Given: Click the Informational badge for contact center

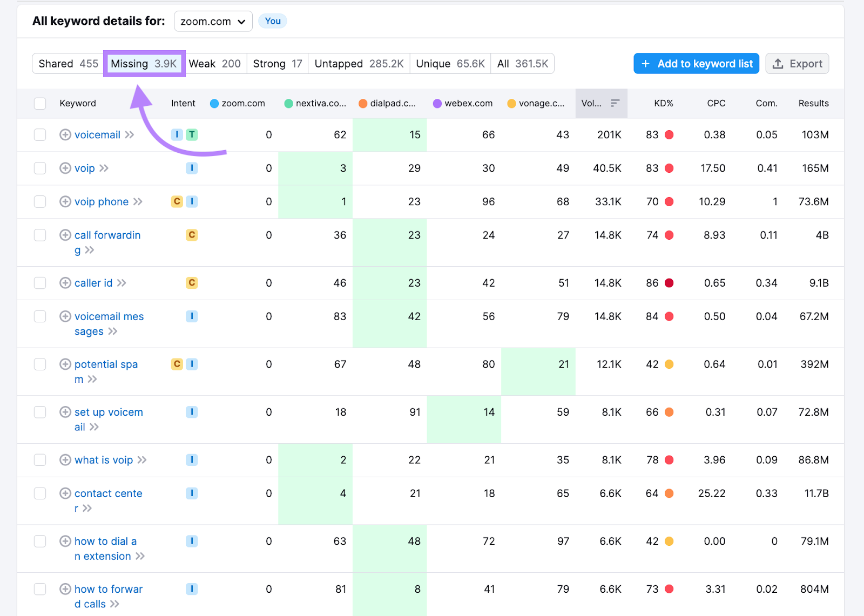Looking at the screenshot, I should coord(192,493).
